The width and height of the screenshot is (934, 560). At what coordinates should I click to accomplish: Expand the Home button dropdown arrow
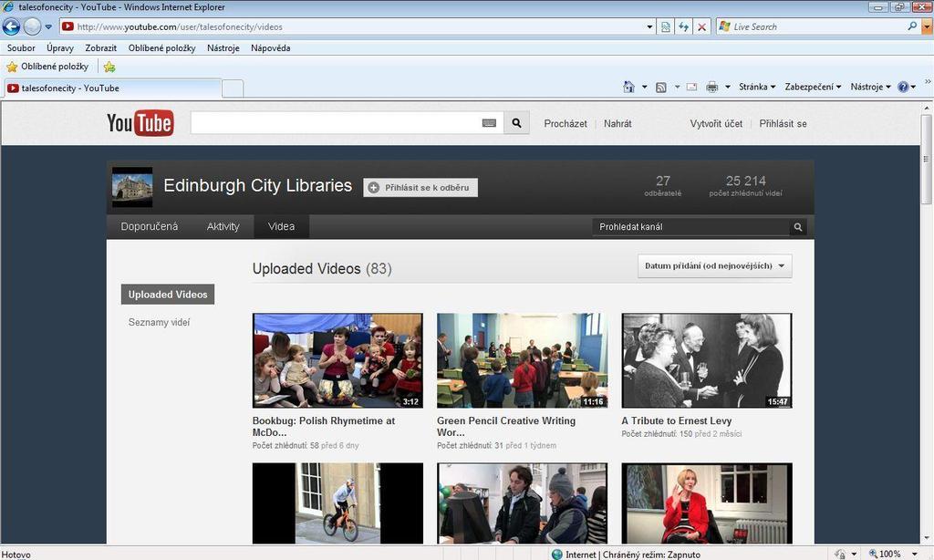[645, 87]
